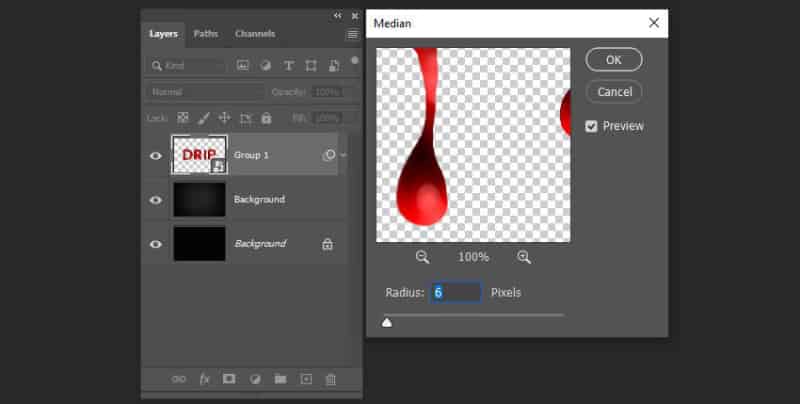Cancel the Median dialog
800x404 pixels.
pos(614,92)
